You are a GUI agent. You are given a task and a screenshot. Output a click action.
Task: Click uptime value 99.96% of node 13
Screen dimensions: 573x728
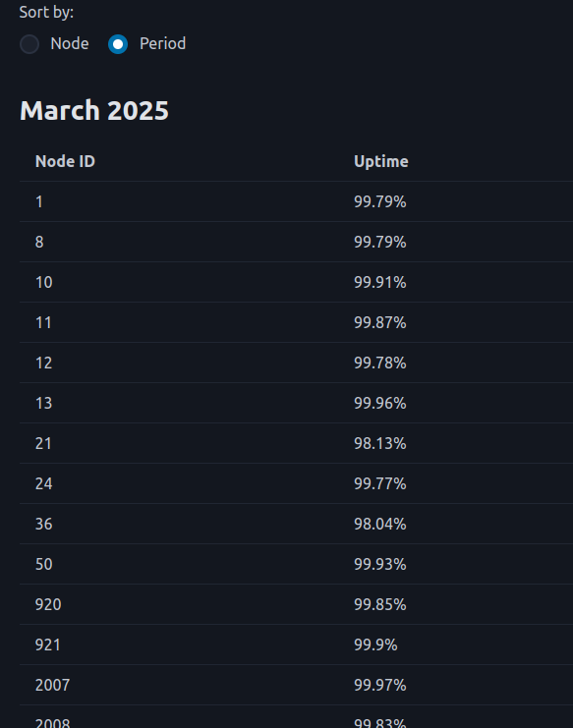379,403
